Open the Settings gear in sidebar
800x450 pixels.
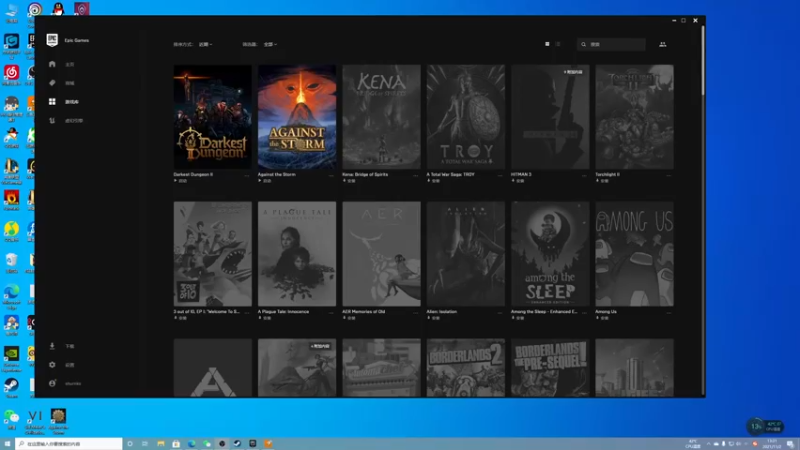[52, 365]
